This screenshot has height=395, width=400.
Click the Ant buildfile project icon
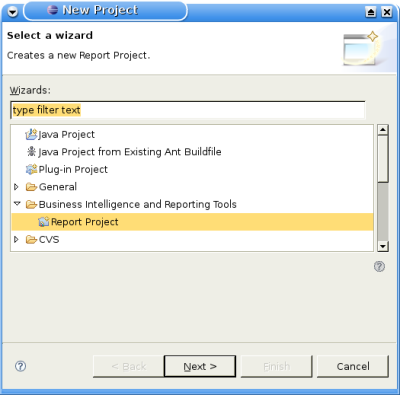point(31,152)
